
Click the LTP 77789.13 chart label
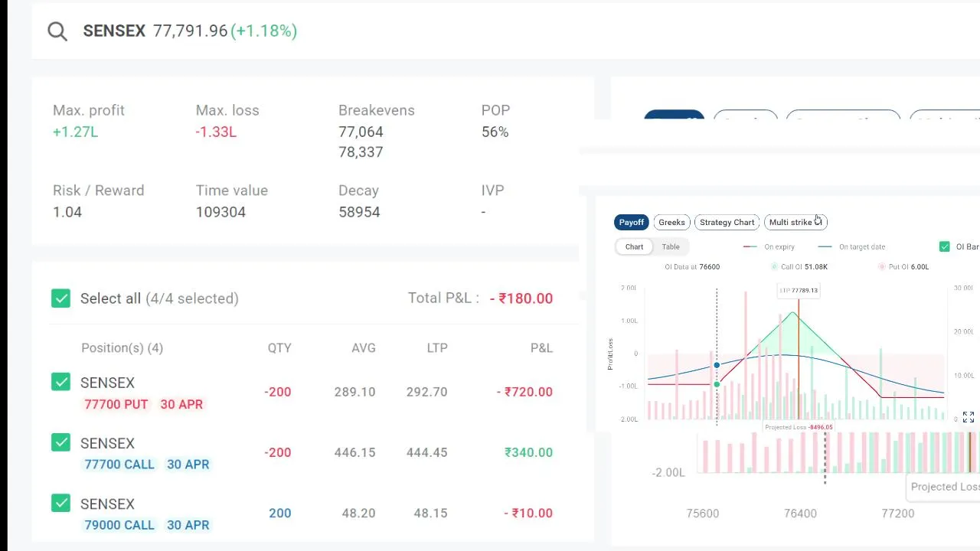(799, 290)
